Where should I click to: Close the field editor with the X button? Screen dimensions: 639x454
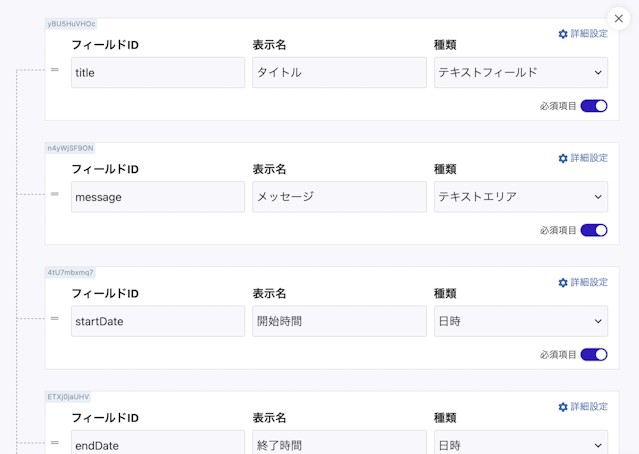[x=619, y=18]
